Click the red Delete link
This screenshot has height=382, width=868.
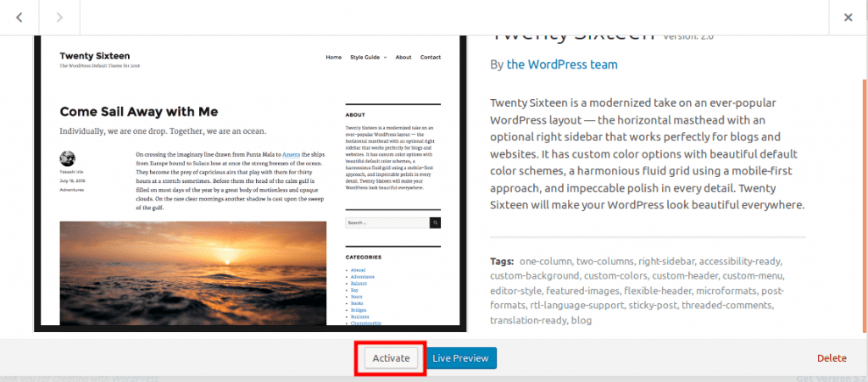832,358
